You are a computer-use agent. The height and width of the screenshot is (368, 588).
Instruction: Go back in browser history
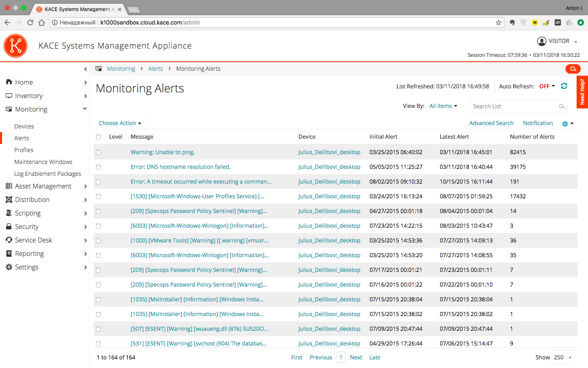(7, 22)
